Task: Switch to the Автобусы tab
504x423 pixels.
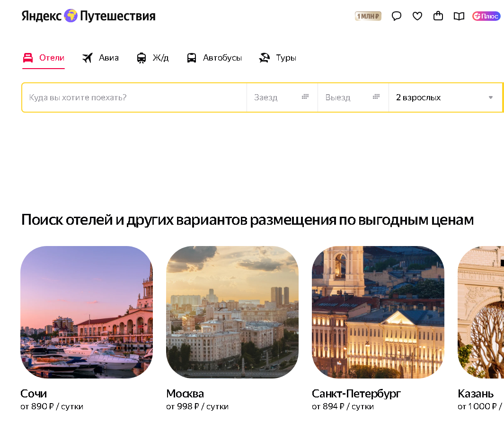Action: pos(214,58)
